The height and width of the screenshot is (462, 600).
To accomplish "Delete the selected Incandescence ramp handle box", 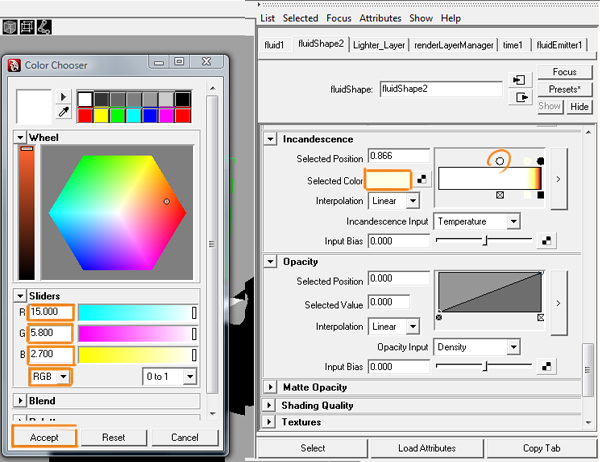I will point(500,195).
